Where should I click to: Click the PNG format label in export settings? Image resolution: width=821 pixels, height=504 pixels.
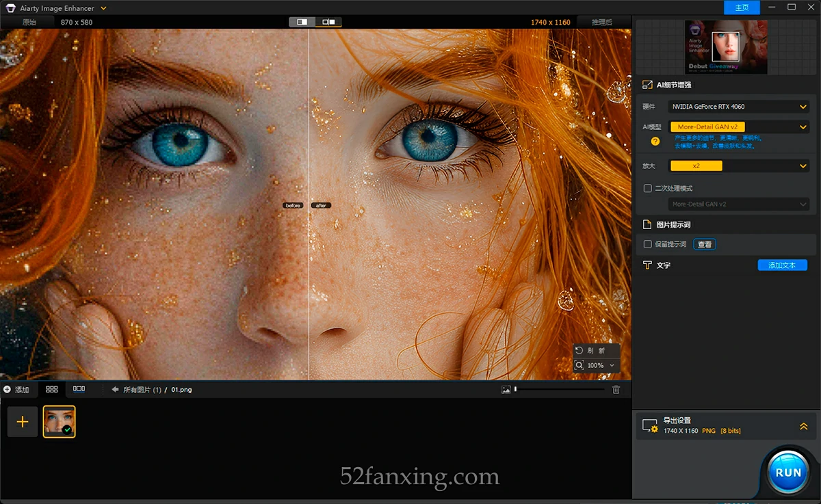click(708, 431)
